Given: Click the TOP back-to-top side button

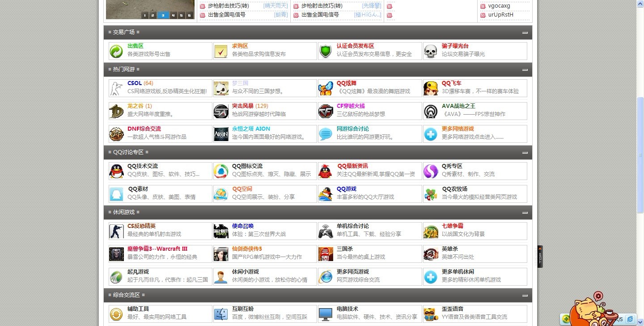Looking at the screenshot, I should pos(540,257).
